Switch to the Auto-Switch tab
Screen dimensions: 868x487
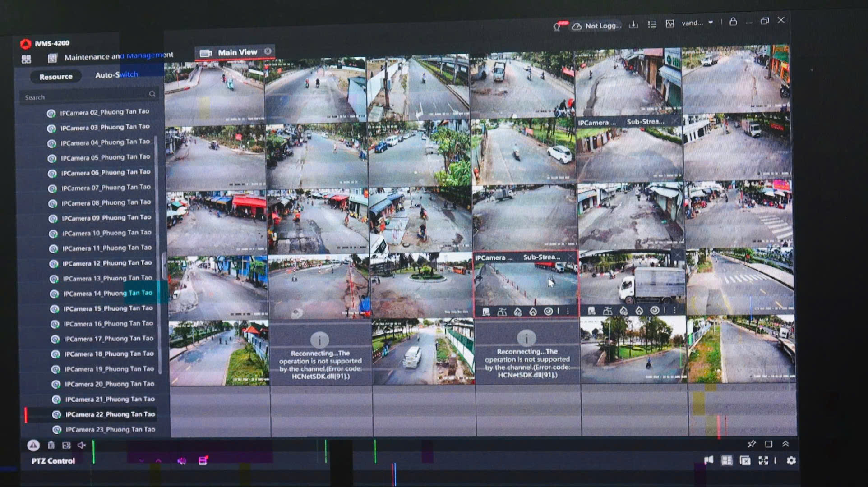click(x=116, y=75)
